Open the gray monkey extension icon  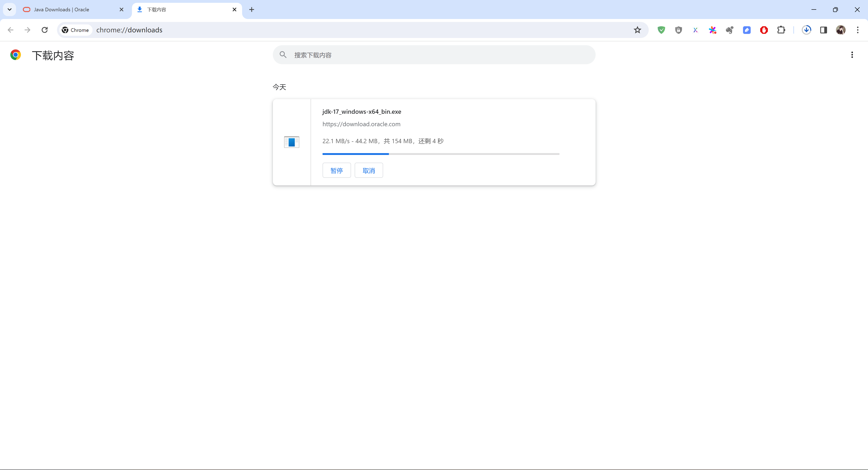[x=729, y=30]
